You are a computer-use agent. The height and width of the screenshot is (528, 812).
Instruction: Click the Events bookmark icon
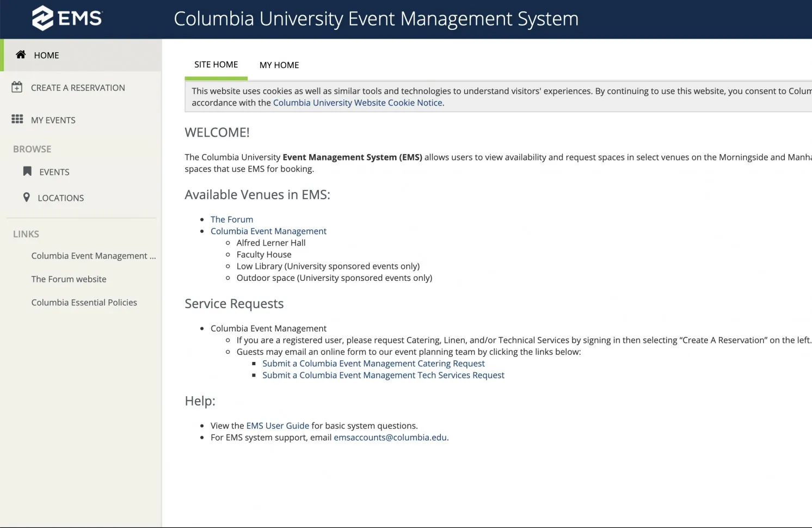pyautogui.click(x=27, y=171)
